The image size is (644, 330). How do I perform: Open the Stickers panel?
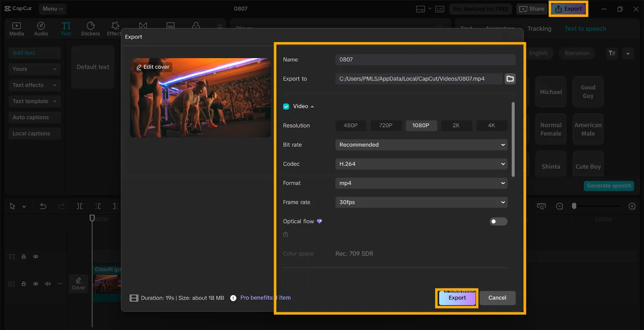tap(91, 29)
